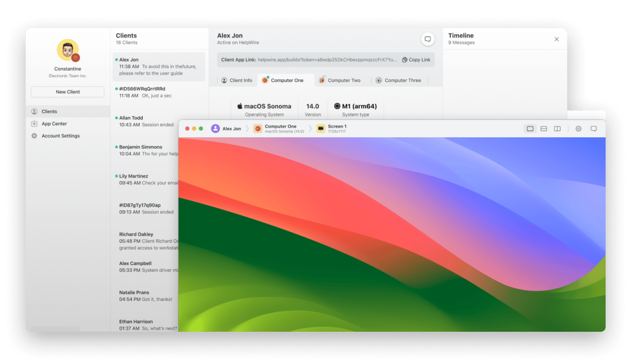The image size is (629, 364).
Task: Click gear settings icon in remote session toolbar
Action: pos(578,129)
